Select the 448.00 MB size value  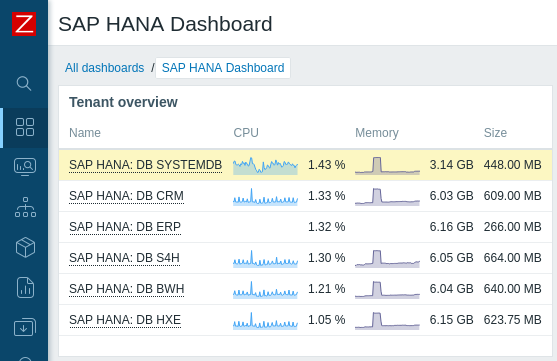click(x=513, y=165)
